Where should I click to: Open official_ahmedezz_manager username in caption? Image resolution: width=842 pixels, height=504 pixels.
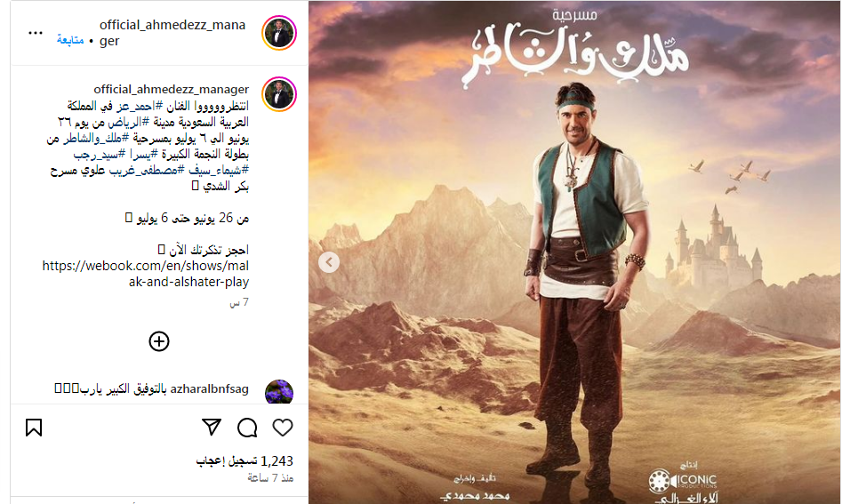point(172,89)
